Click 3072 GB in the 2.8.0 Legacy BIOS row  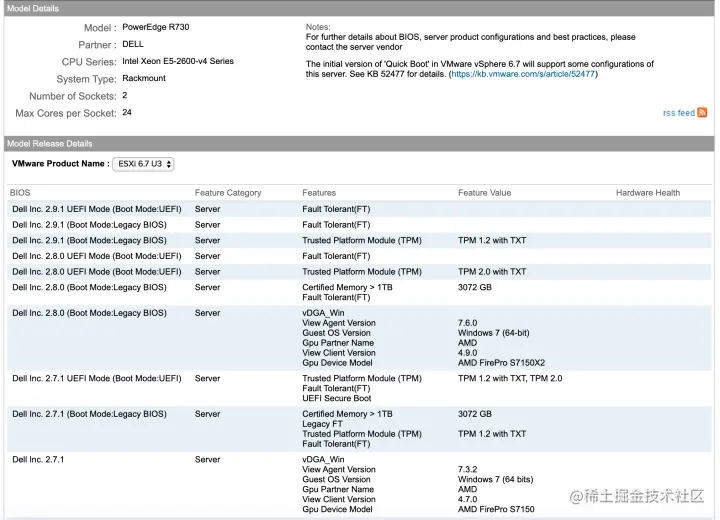(x=474, y=287)
